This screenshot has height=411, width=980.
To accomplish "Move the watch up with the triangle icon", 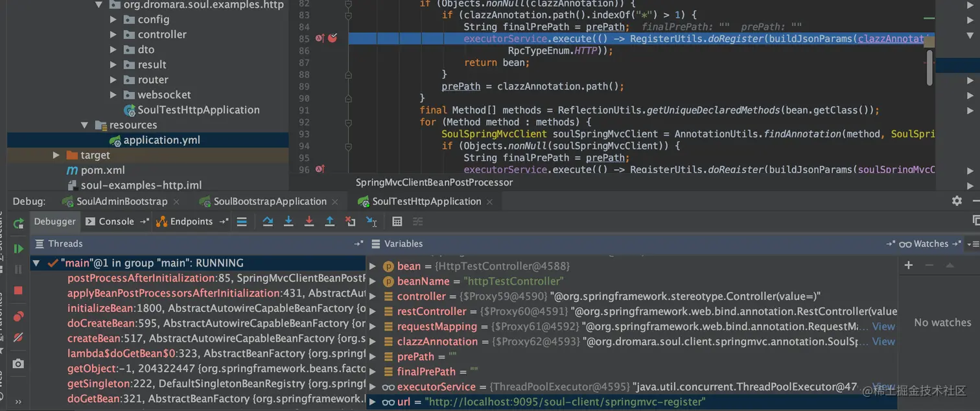I will 950,265.
